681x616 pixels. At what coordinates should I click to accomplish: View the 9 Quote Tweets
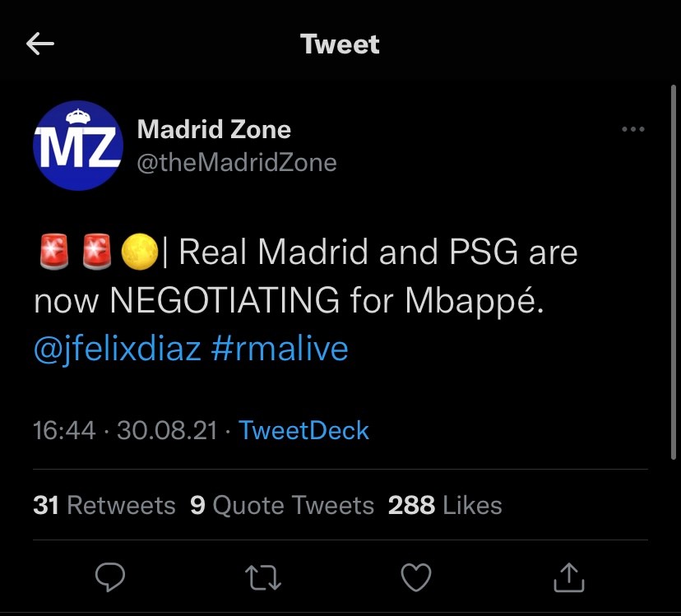pos(282,505)
